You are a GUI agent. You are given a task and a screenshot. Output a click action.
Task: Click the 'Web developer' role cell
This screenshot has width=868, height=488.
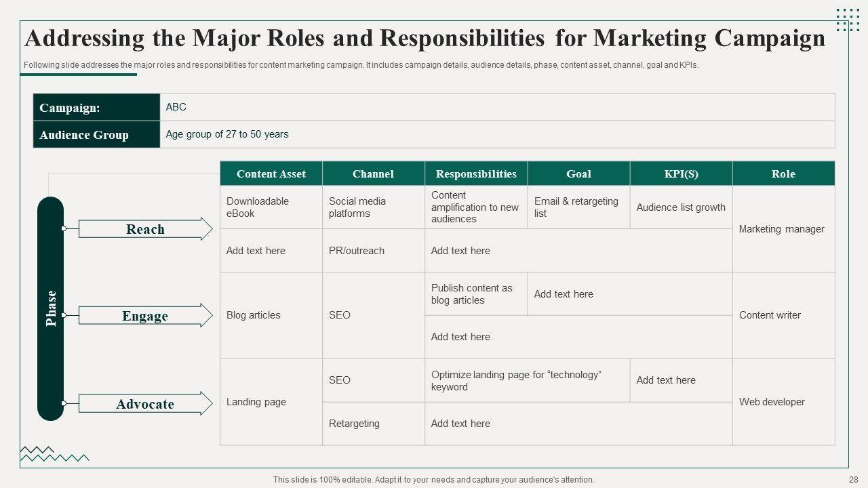[x=783, y=402]
